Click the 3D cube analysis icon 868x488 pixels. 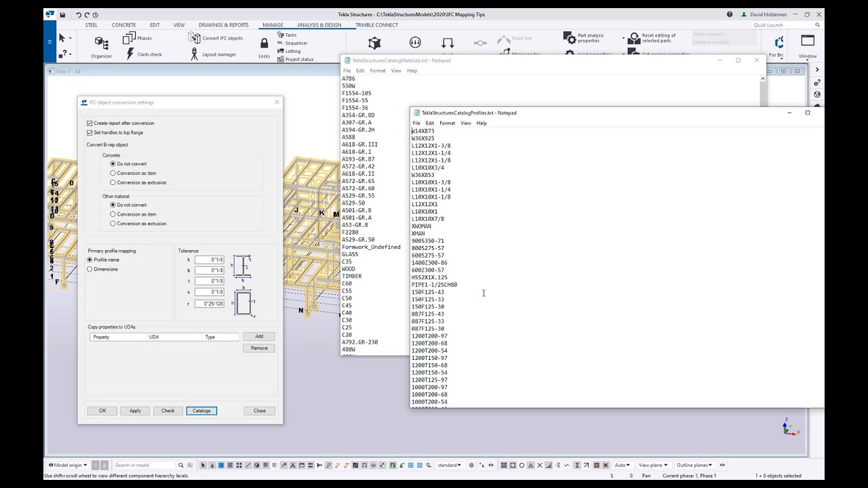[x=374, y=43]
